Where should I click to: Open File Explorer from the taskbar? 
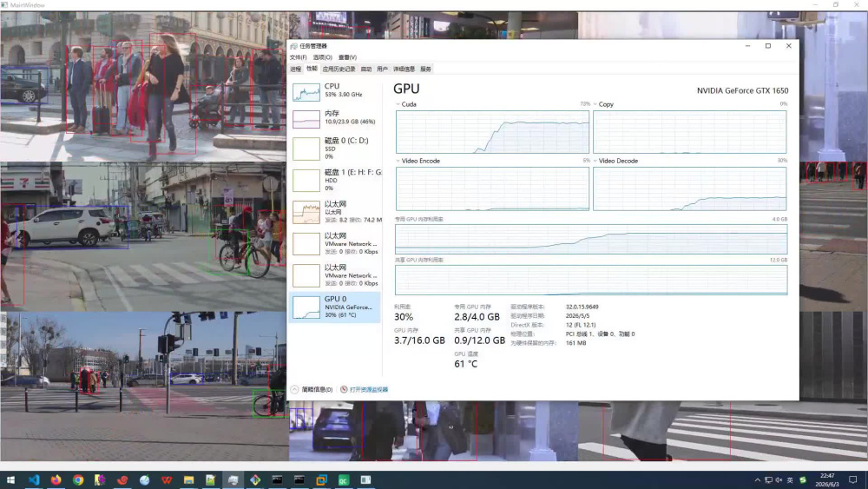point(188,479)
